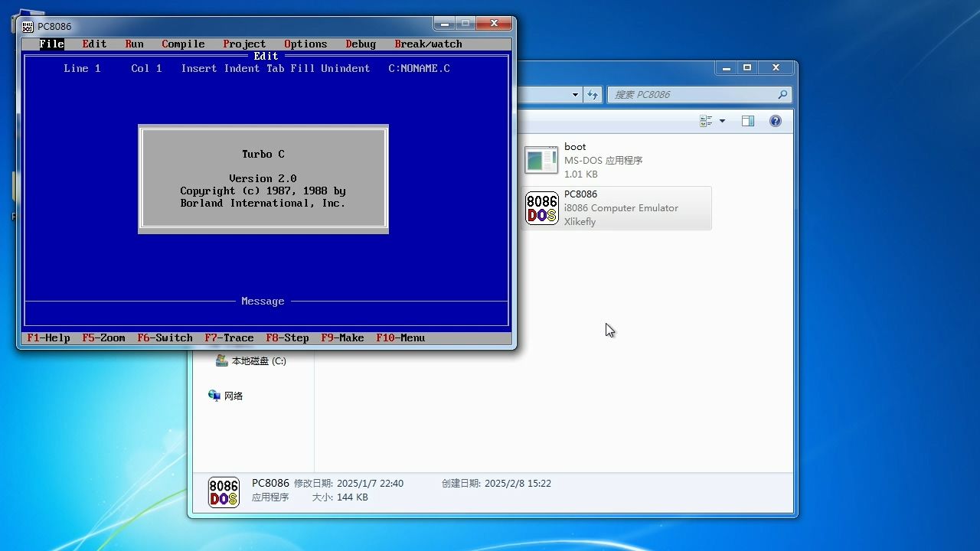Select Local Disk (C:) in navigation pane
The width and height of the screenshot is (980, 551).
(251, 360)
